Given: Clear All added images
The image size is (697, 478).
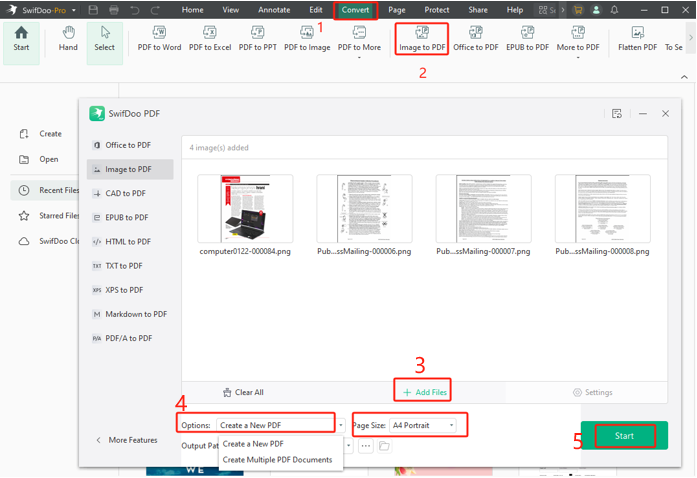Looking at the screenshot, I should [243, 392].
